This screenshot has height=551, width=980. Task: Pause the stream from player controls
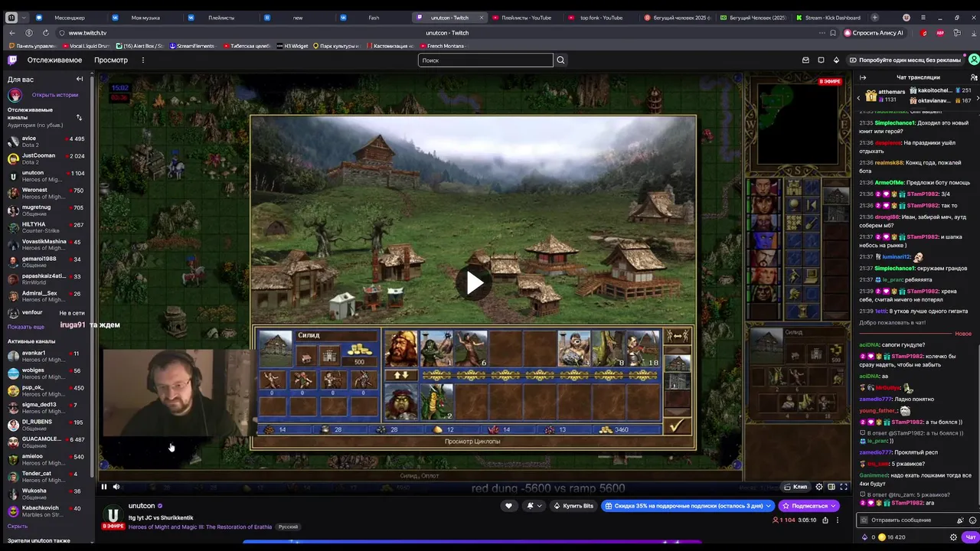coord(104,487)
